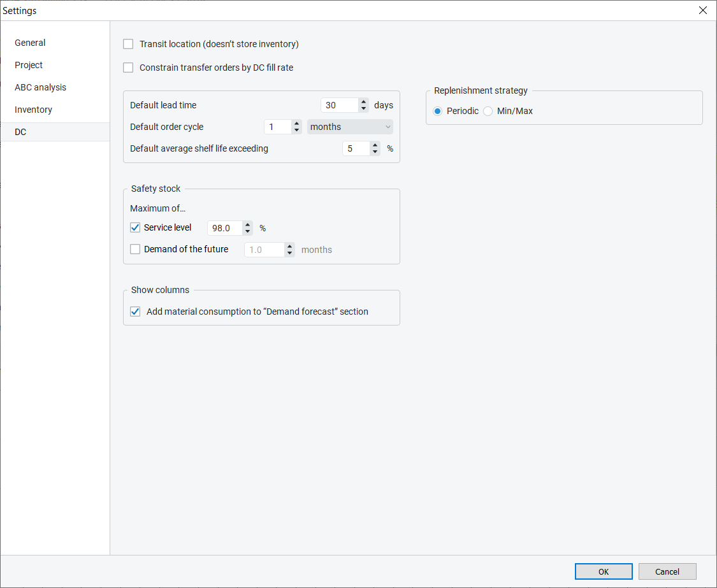Switch to the General settings tab
Image resolution: width=717 pixels, height=588 pixels.
click(x=30, y=43)
